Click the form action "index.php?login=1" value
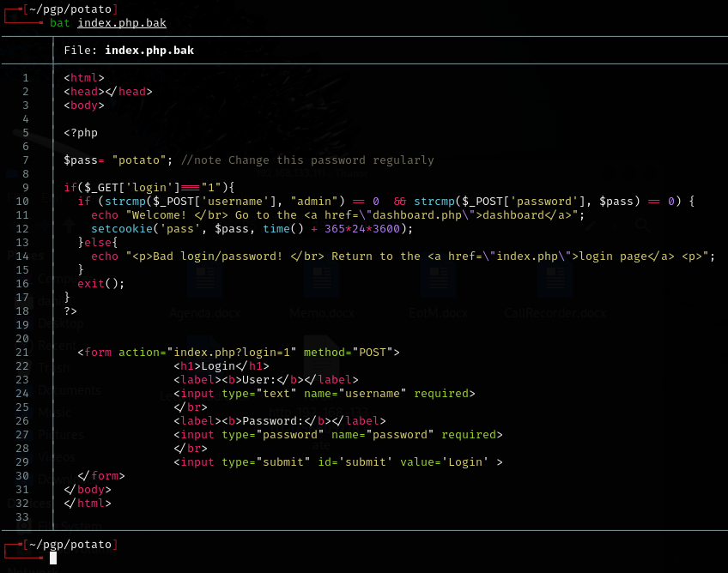Viewport: 728px width, 573px height. (x=232, y=353)
